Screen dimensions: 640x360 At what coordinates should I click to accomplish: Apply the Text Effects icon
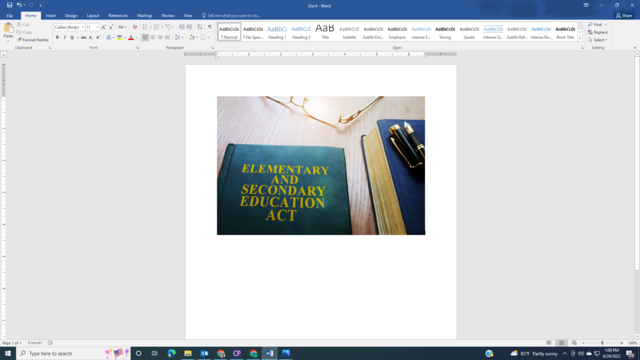click(109, 38)
